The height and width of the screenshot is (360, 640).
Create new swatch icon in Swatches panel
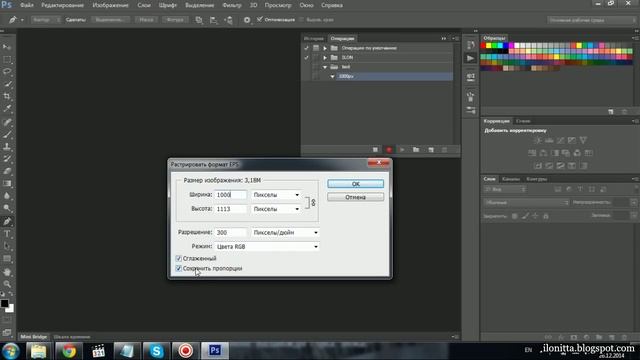pos(611,111)
